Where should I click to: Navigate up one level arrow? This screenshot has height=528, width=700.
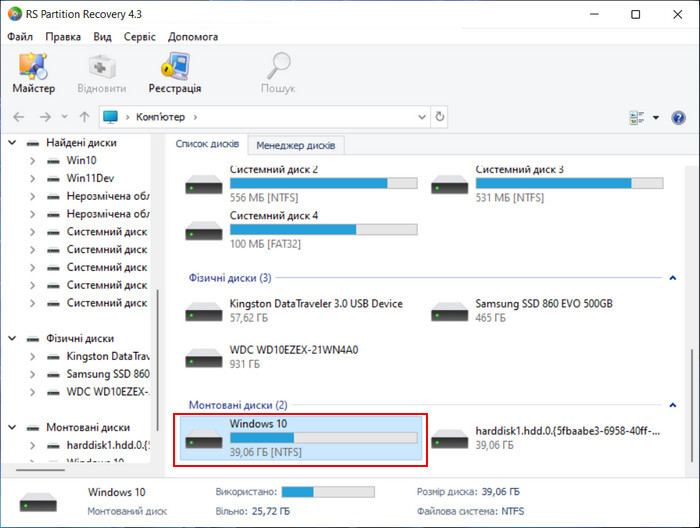[x=84, y=117]
